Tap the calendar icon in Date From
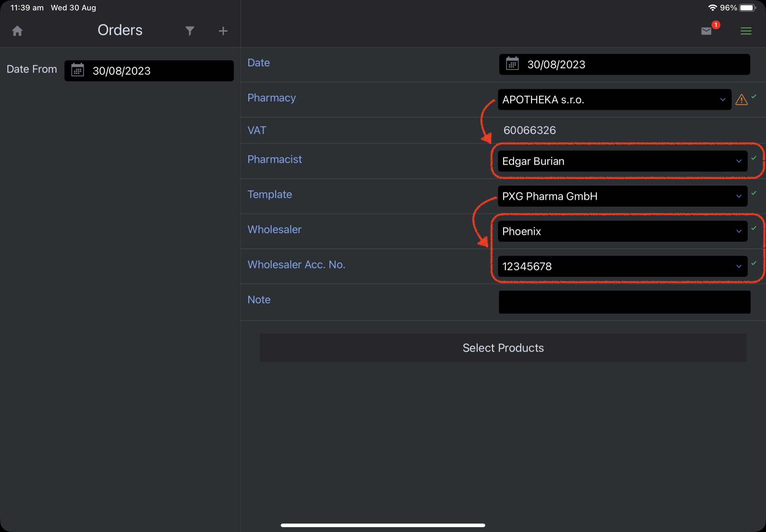The image size is (766, 532). [x=78, y=70]
